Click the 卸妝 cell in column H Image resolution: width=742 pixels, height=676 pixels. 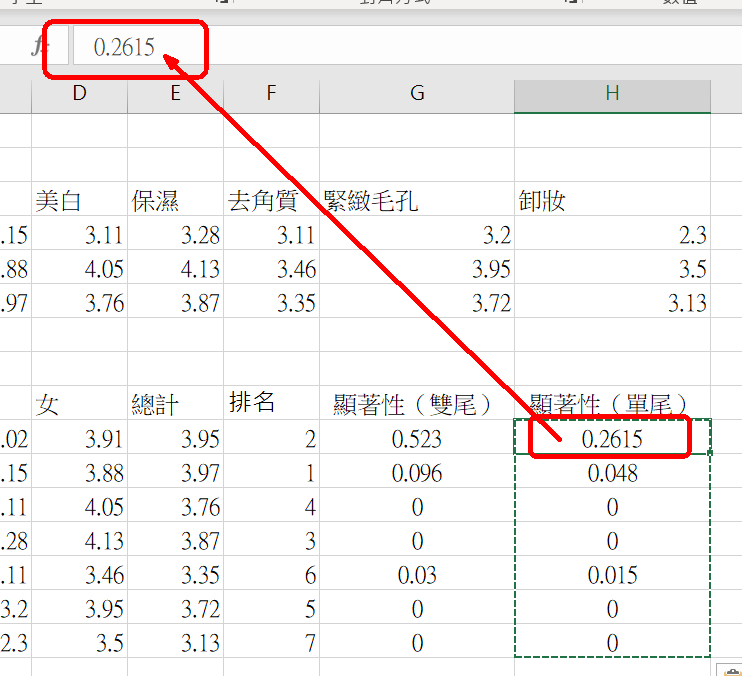click(612, 201)
